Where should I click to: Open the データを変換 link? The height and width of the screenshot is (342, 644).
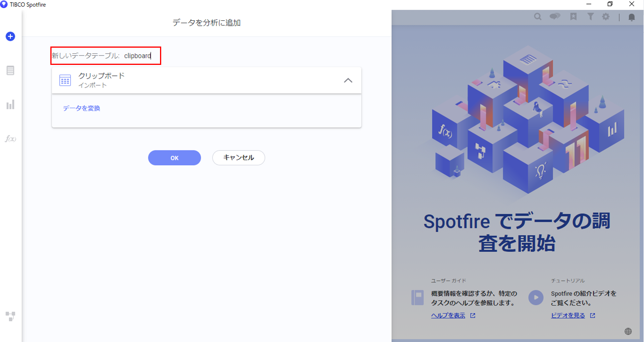[x=82, y=108]
